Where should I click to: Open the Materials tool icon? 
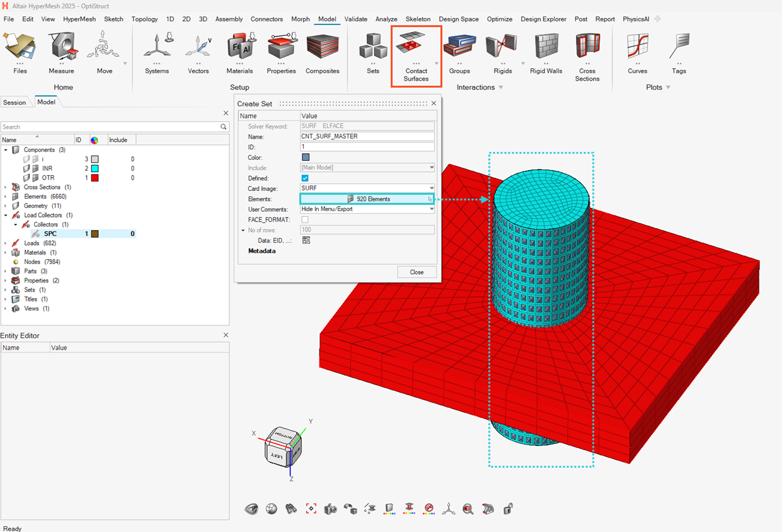point(239,47)
